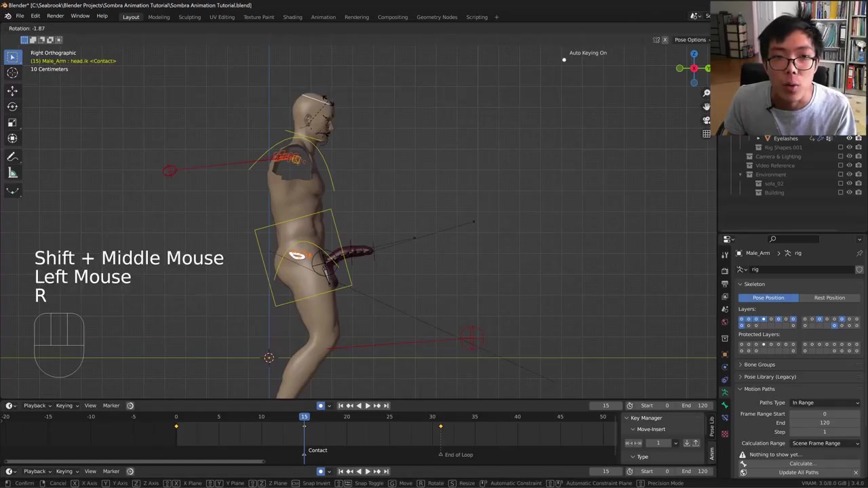This screenshot has width=868, height=488.
Task: Expand the Bone Groups panel
Action: [x=759, y=365]
